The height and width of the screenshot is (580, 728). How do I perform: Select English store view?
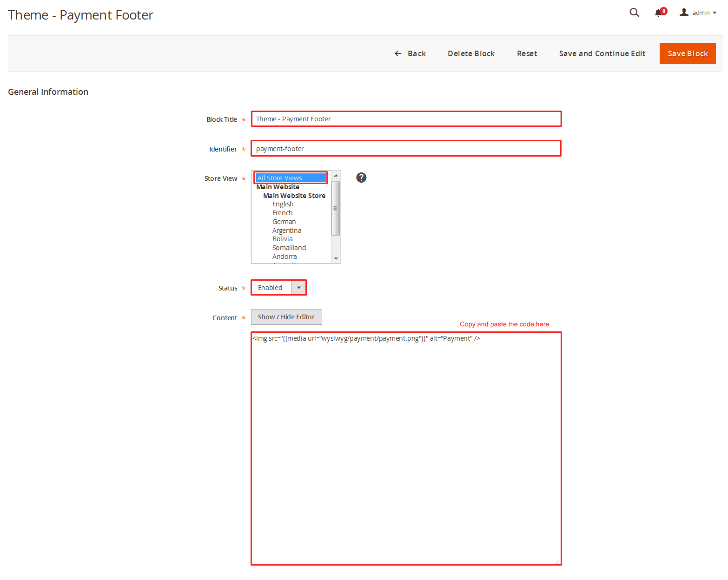pos(283,204)
